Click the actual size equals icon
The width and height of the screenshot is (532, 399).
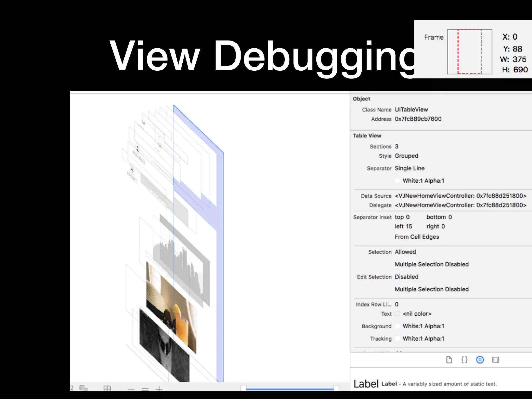pos(145,389)
